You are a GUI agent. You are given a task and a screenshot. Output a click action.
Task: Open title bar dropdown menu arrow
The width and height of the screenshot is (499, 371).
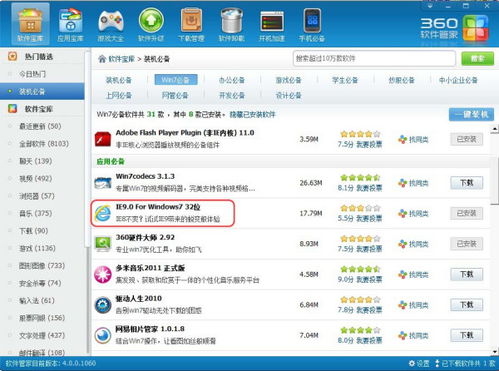pyautogui.click(x=430, y=6)
